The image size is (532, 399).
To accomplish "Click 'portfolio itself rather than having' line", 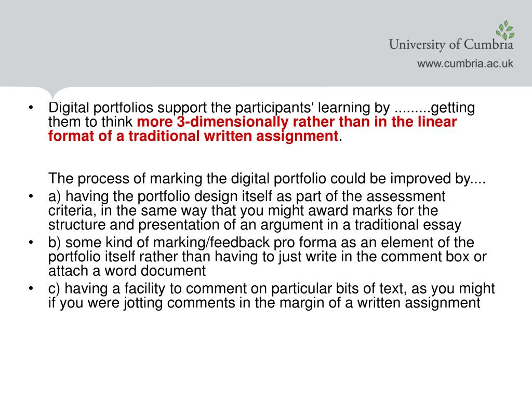I will point(268,257).
